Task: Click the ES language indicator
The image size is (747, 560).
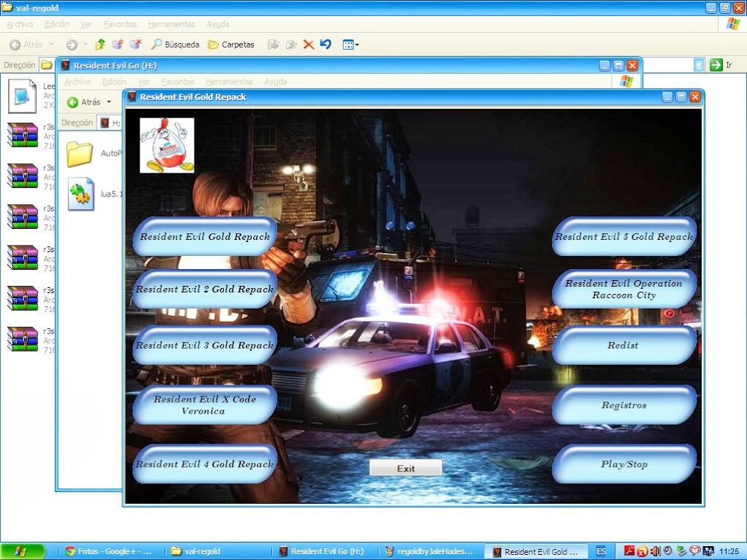Action: (x=601, y=551)
